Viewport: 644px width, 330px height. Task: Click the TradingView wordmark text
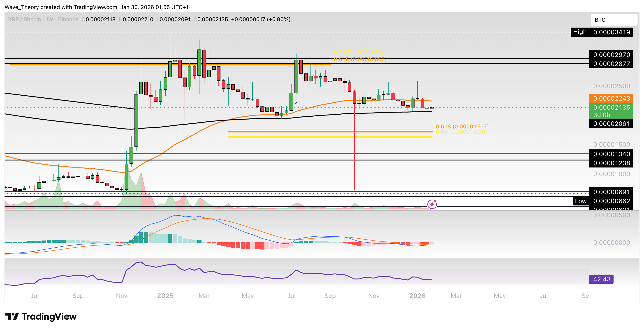[x=49, y=316]
